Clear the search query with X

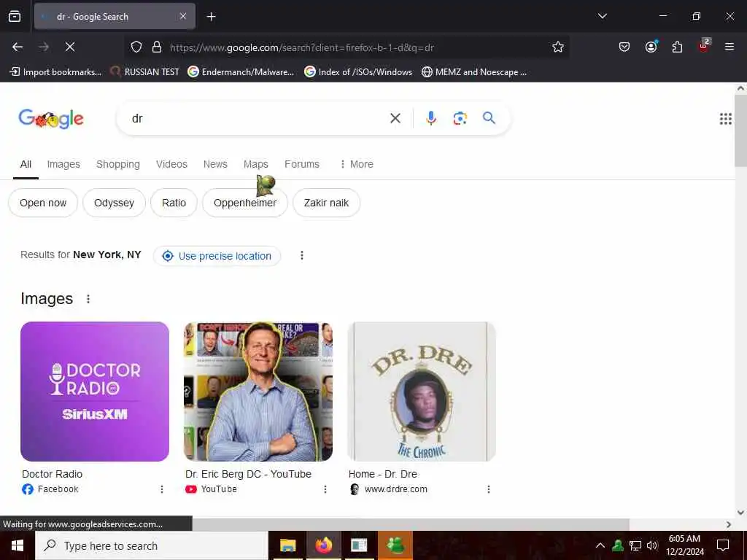(395, 118)
